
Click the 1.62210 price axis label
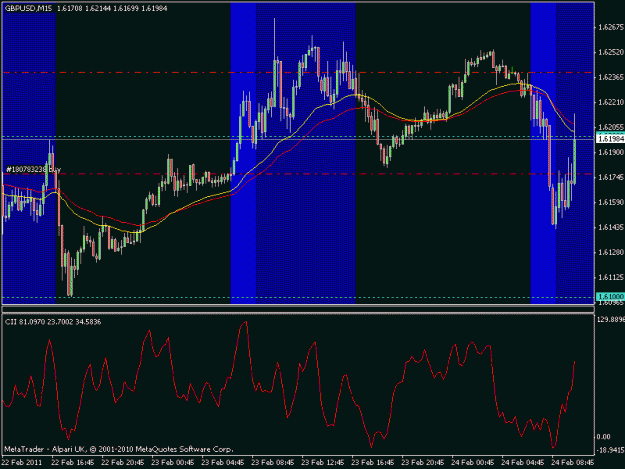[611, 102]
